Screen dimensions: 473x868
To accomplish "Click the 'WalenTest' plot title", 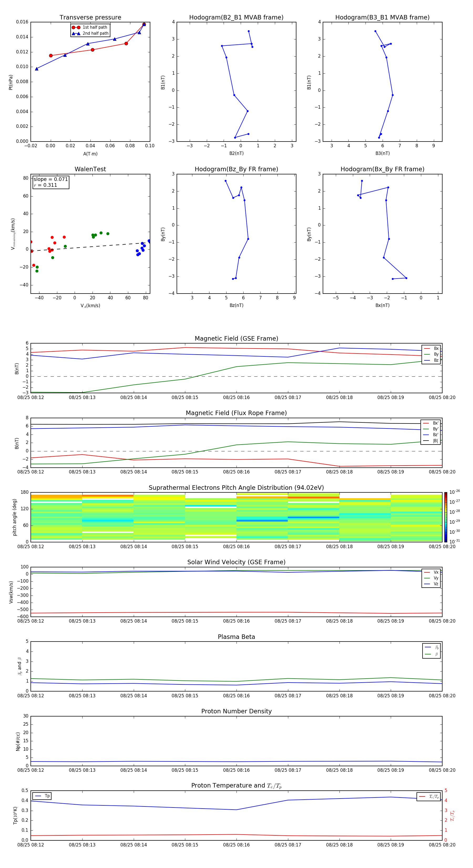I will [90, 169].
